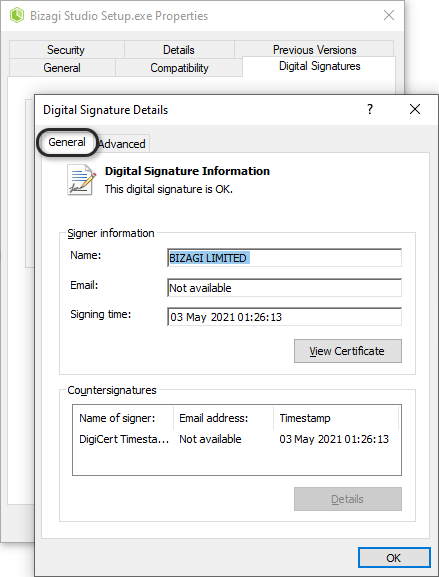
Task: Click the Email field showing Not available
Action: (x=284, y=287)
